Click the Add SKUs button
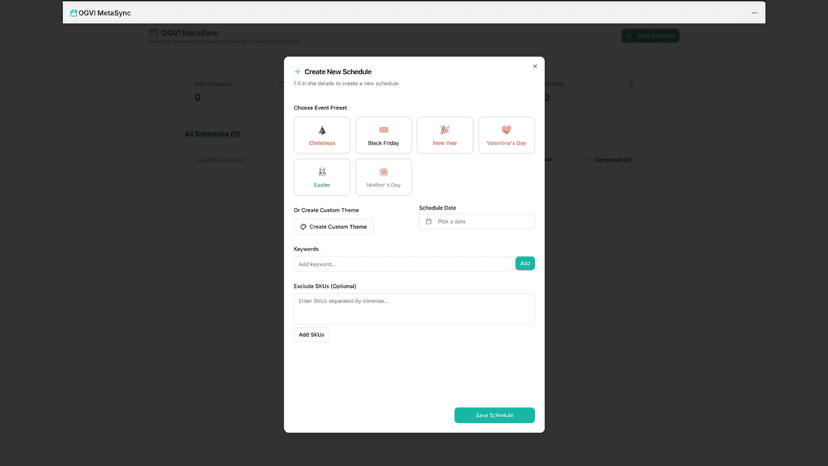Screen dimensions: 828x466 pos(312,334)
